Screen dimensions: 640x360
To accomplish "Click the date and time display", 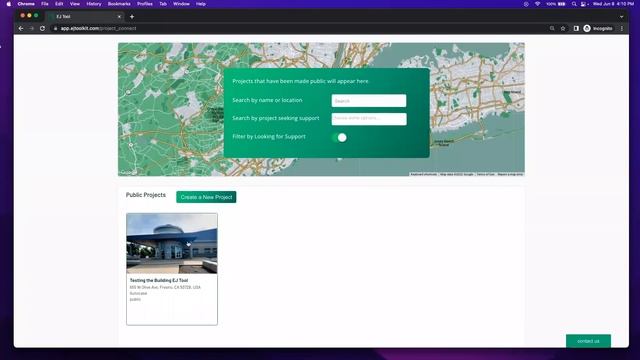I will point(613,4).
